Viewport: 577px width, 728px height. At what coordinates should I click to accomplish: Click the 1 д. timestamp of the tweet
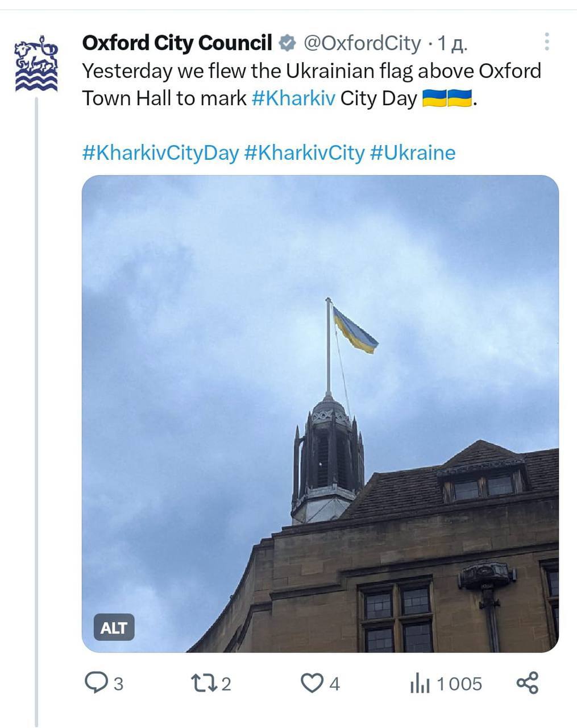point(452,44)
